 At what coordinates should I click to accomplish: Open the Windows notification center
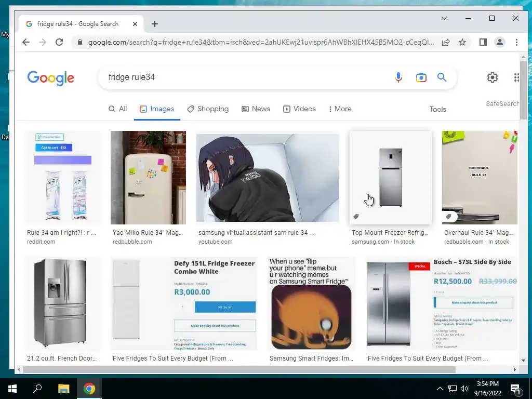[x=515, y=389]
